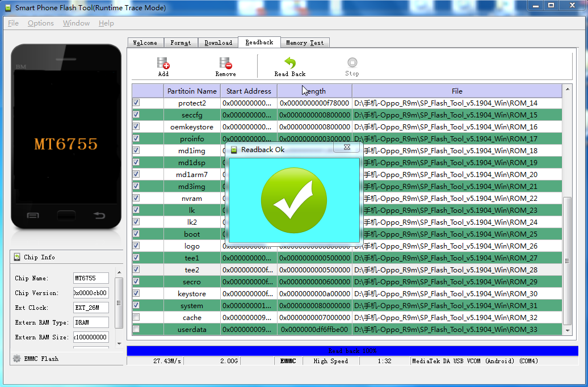The width and height of the screenshot is (588, 387).
Task: Click the Chip Info scrollbar down arrow
Action: (119, 343)
